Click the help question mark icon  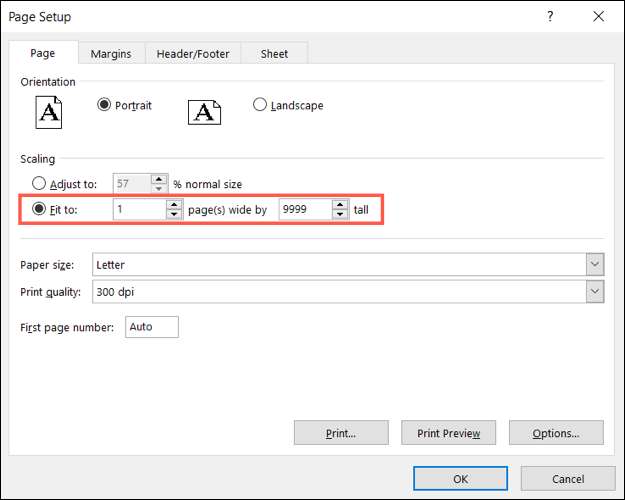(550, 17)
